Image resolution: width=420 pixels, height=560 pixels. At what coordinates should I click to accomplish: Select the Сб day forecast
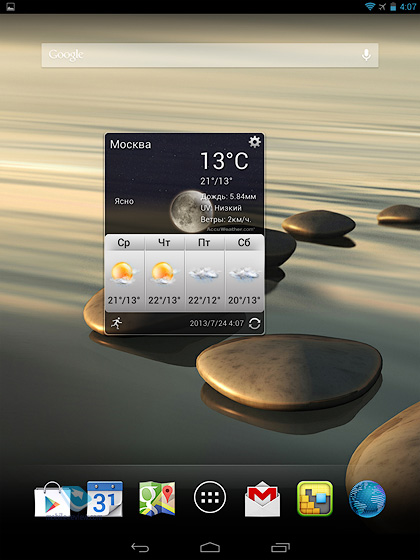coord(244,273)
